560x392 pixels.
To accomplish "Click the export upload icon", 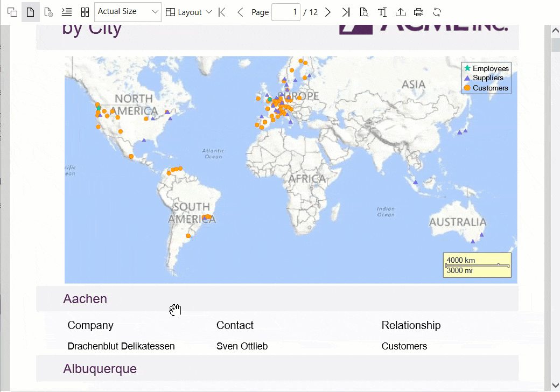I will (401, 12).
